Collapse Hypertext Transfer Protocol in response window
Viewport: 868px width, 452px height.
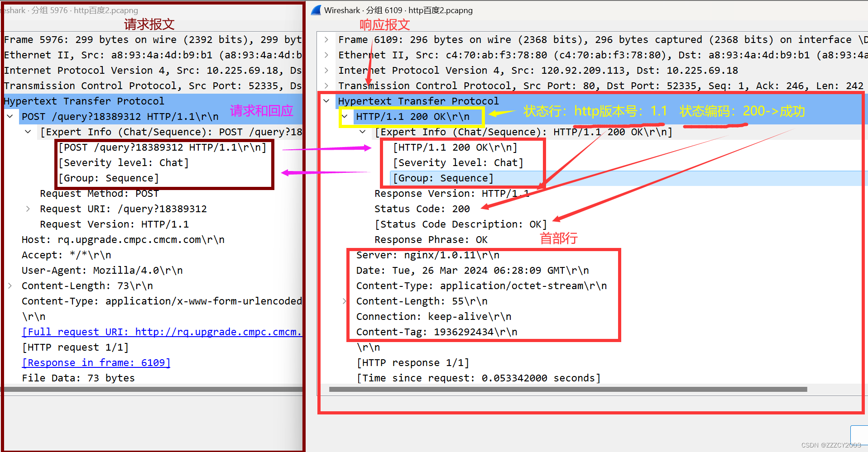point(326,101)
